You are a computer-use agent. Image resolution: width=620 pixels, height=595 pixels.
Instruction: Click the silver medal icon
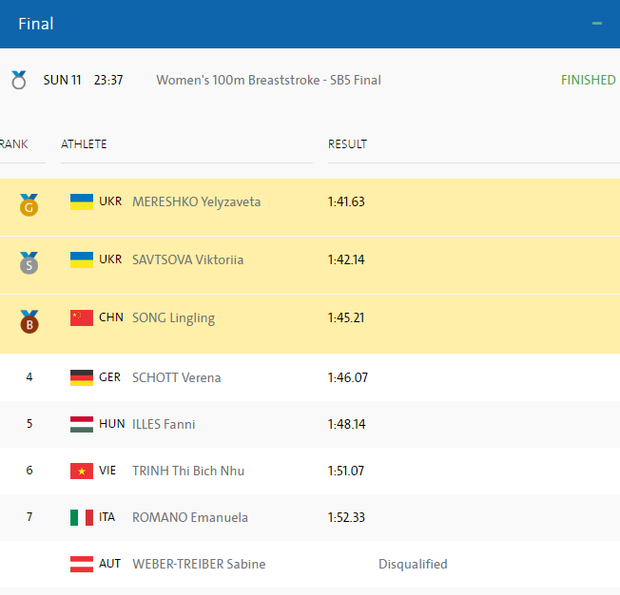tap(29, 263)
